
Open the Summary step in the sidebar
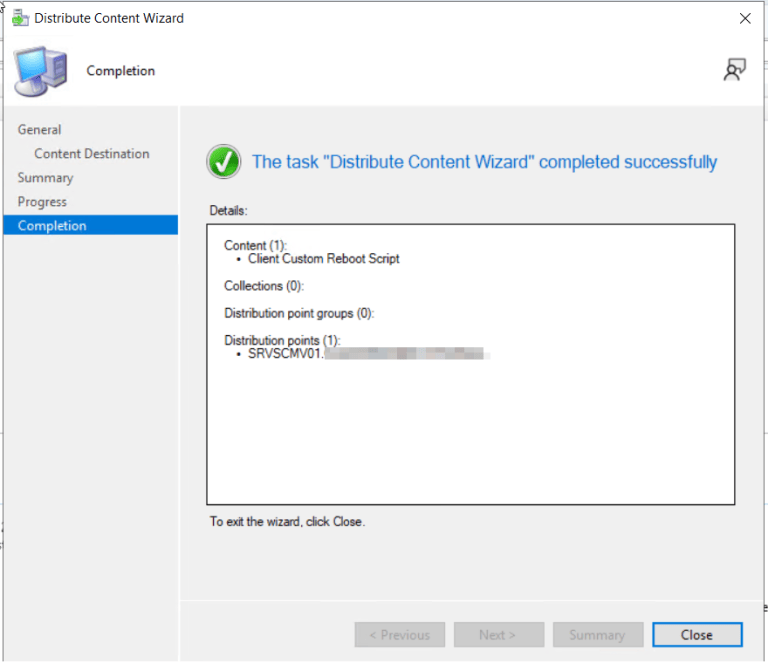pyautogui.click(x=46, y=178)
